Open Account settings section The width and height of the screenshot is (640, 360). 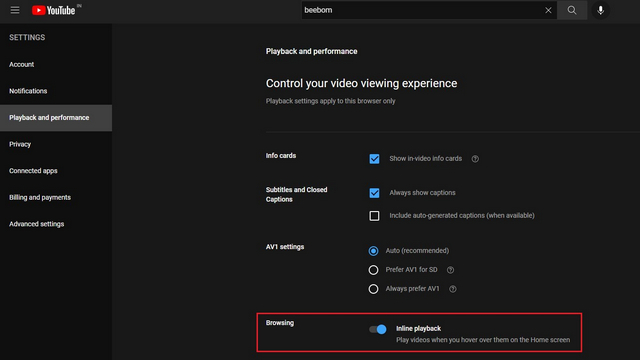click(x=56, y=64)
